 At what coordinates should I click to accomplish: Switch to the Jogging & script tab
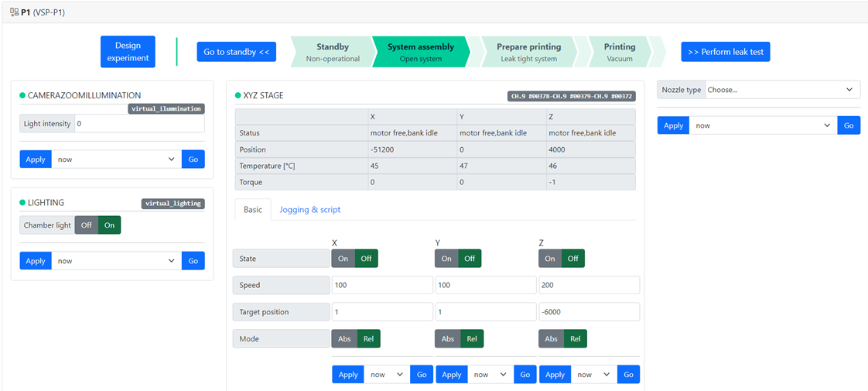click(x=309, y=210)
